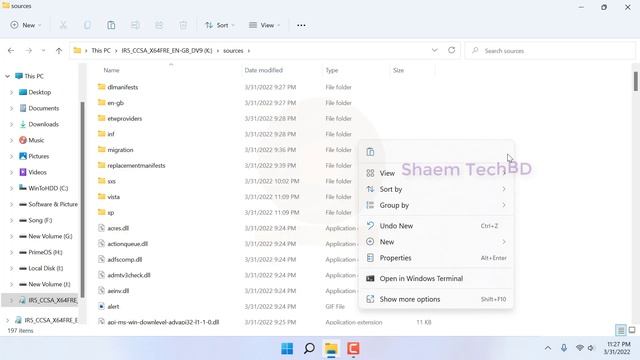Open taskbar Search magnifier
640x360 pixels.
(x=309, y=349)
